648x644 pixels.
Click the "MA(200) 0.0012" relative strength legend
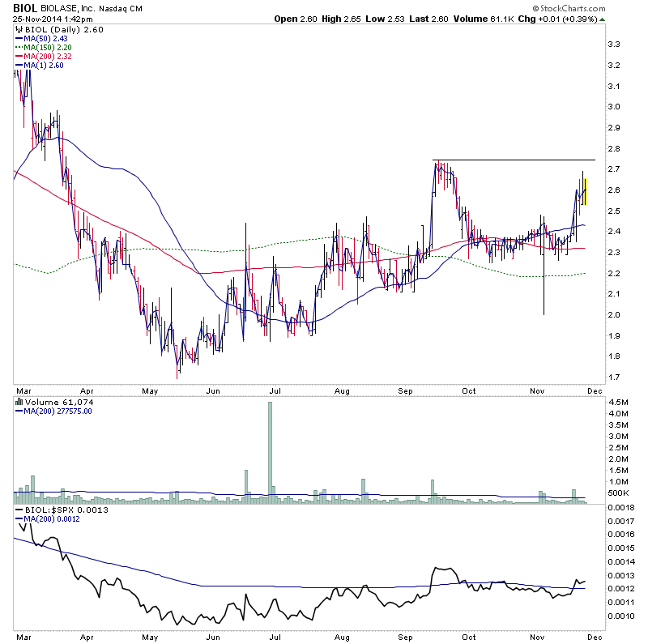click(x=52, y=518)
